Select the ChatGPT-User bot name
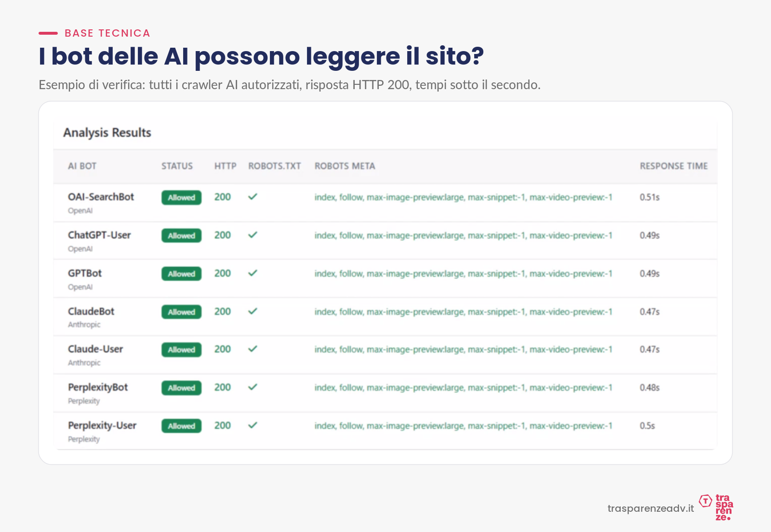771x532 pixels. (x=99, y=235)
